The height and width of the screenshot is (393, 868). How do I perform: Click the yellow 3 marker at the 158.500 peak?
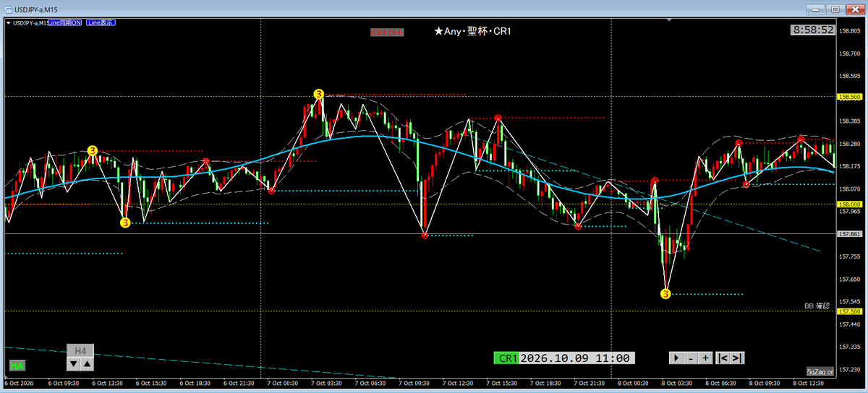[319, 94]
